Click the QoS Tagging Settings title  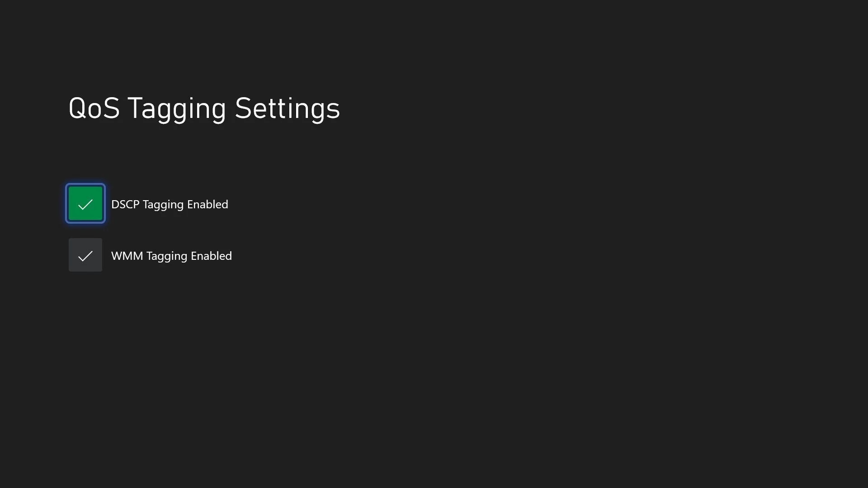click(204, 108)
